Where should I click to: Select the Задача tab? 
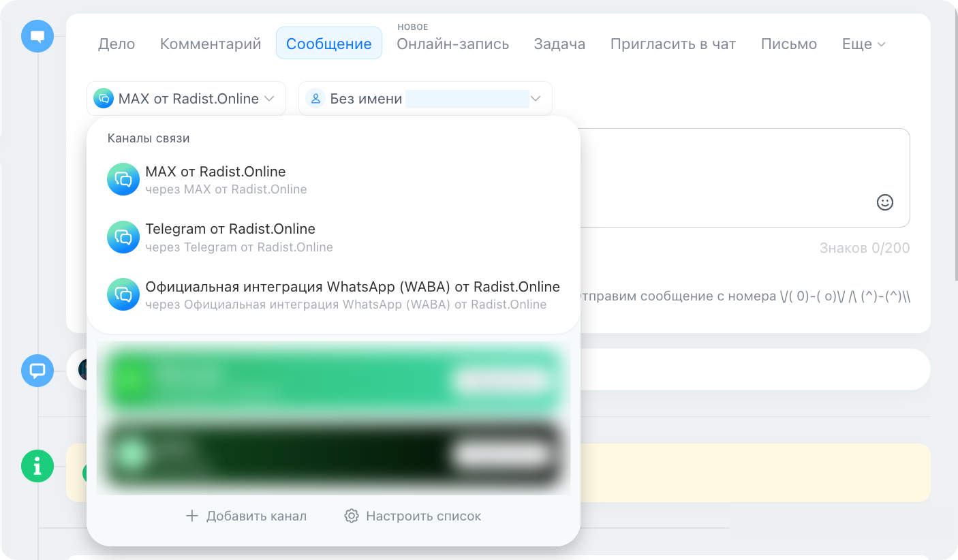tap(559, 44)
